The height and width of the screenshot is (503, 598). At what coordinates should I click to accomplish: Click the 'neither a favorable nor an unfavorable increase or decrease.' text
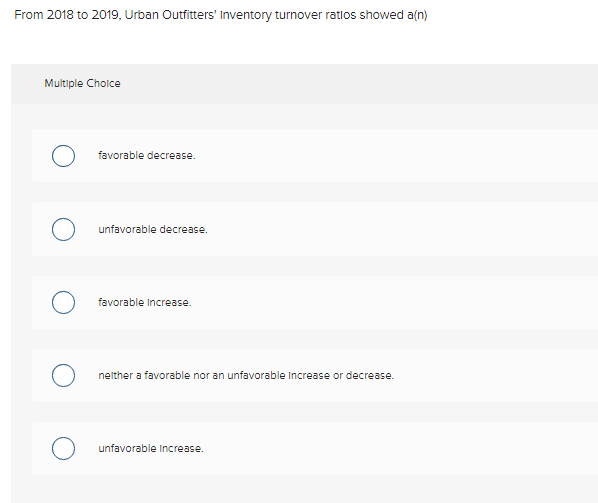click(x=246, y=376)
